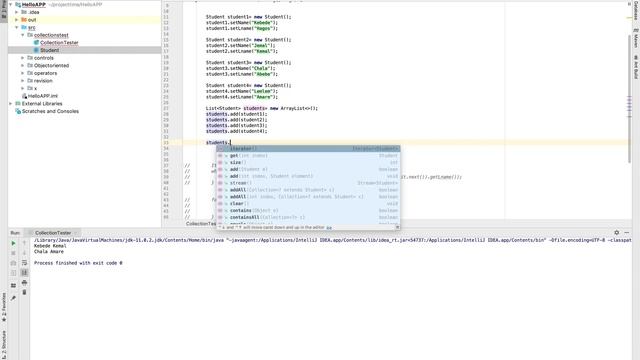Select the CollectionTester run tab
This screenshot has width=640, height=360.
point(53,233)
